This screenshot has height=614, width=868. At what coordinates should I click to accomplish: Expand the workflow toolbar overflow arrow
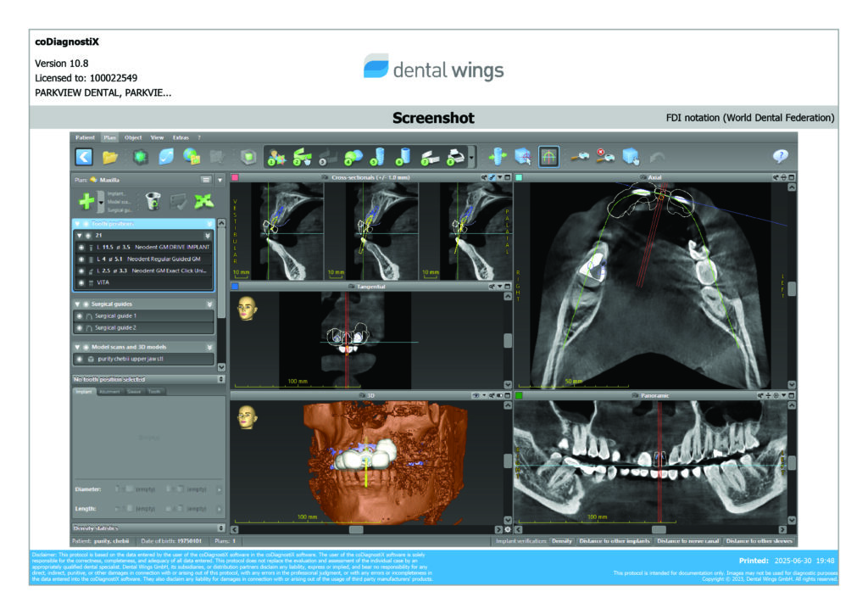(471, 157)
